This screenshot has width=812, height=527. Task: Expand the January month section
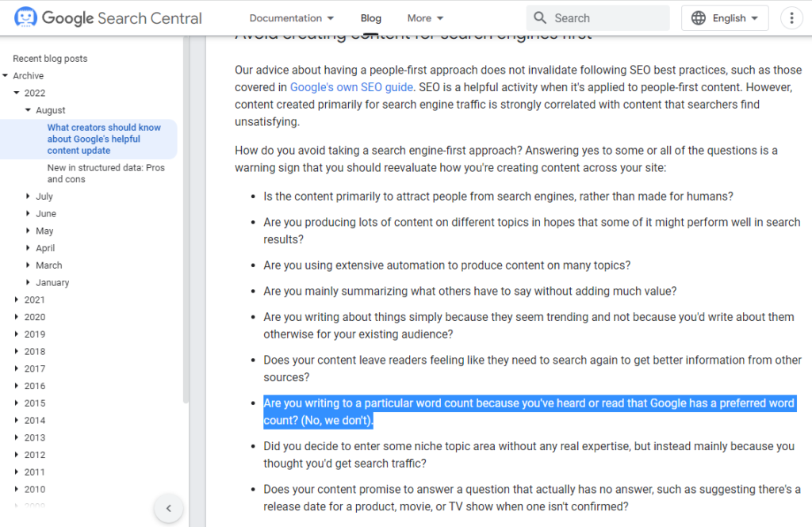(28, 282)
